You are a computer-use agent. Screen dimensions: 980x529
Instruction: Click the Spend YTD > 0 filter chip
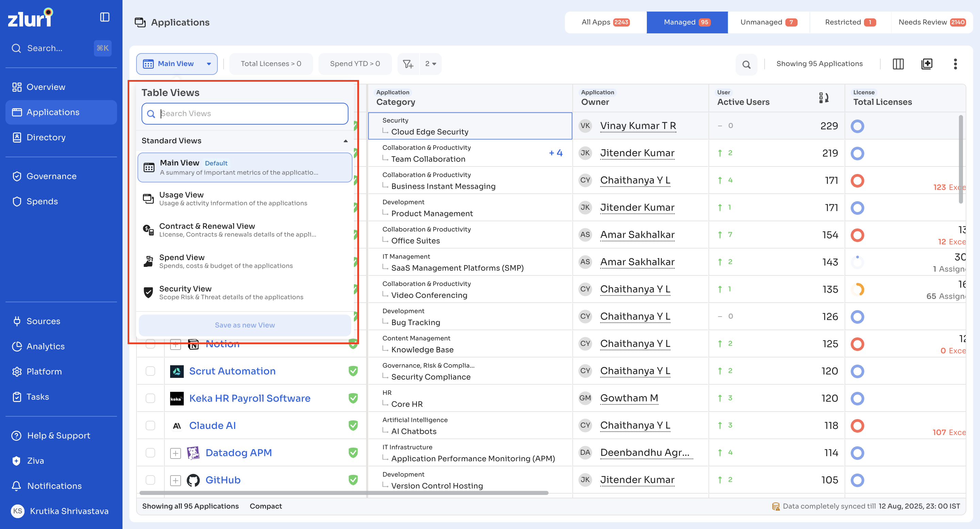click(355, 64)
